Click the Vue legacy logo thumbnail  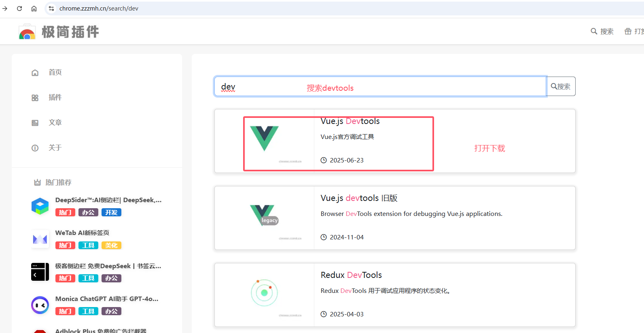click(x=264, y=216)
